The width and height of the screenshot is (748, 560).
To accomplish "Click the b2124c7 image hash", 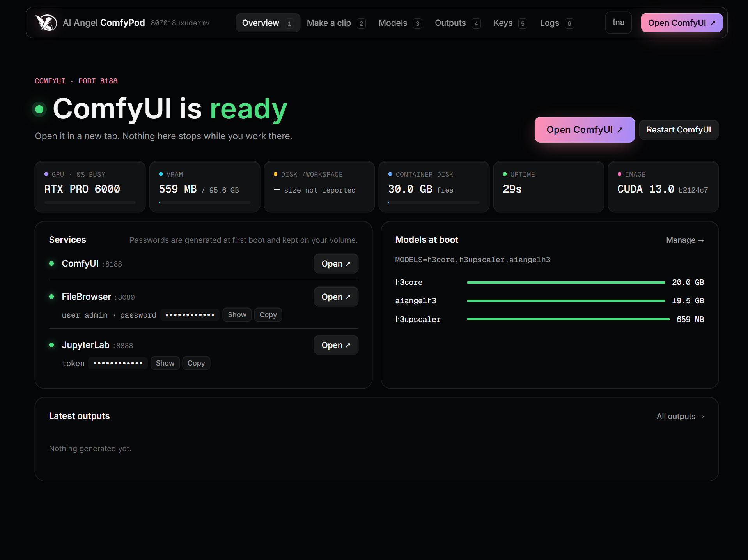I will tap(693, 190).
